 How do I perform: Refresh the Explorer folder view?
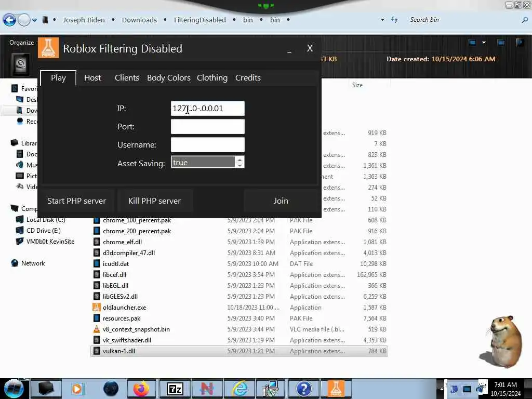394,20
